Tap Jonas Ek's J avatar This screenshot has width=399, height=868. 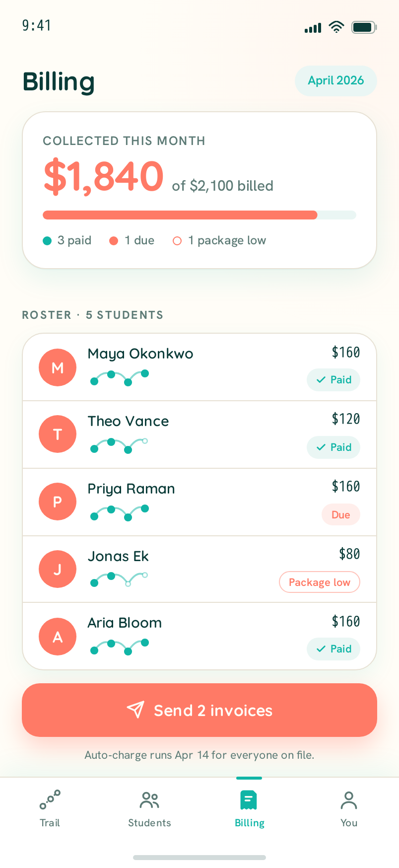click(x=58, y=569)
